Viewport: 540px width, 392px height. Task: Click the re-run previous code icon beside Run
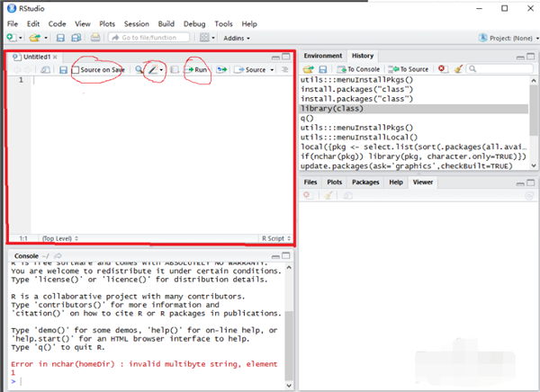point(221,69)
